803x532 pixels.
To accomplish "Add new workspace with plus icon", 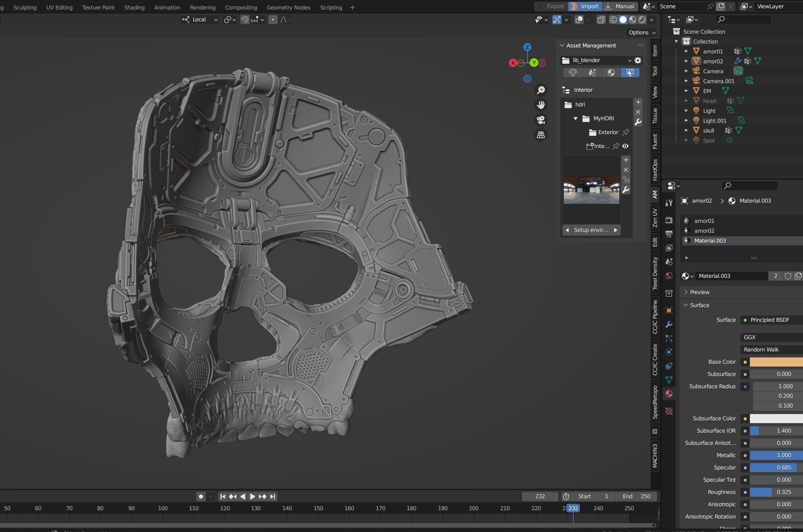I will 352,7.
